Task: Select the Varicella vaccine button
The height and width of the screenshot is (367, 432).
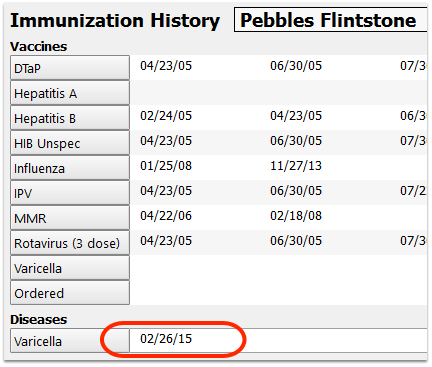Action: pos(70,268)
